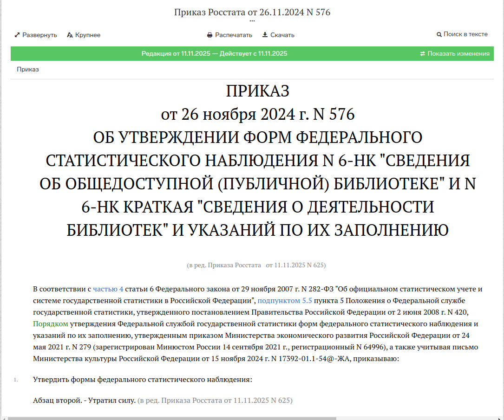Click the printer icon beside Распечатать
The image size is (504, 420).
point(210,35)
